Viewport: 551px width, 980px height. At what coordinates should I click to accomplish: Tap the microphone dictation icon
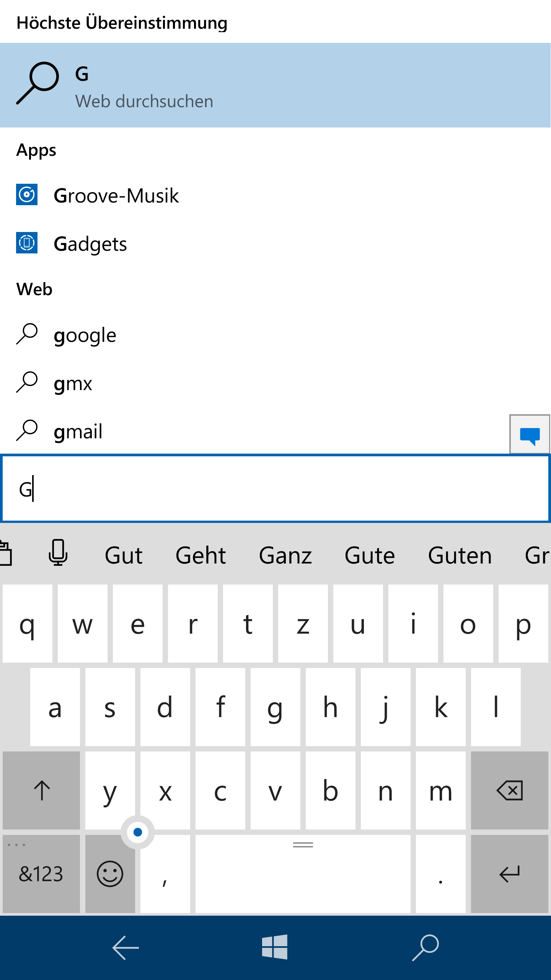(58, 553)
